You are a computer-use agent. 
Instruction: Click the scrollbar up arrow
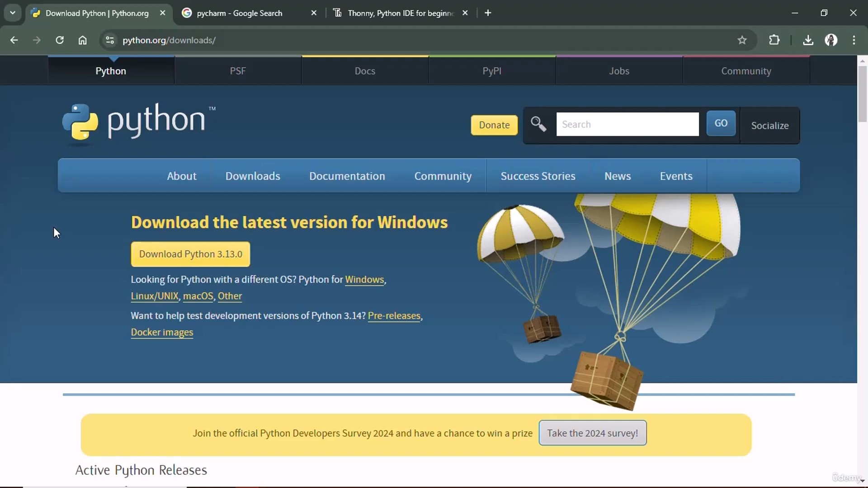pyautogui.click(x=863, y=61)
